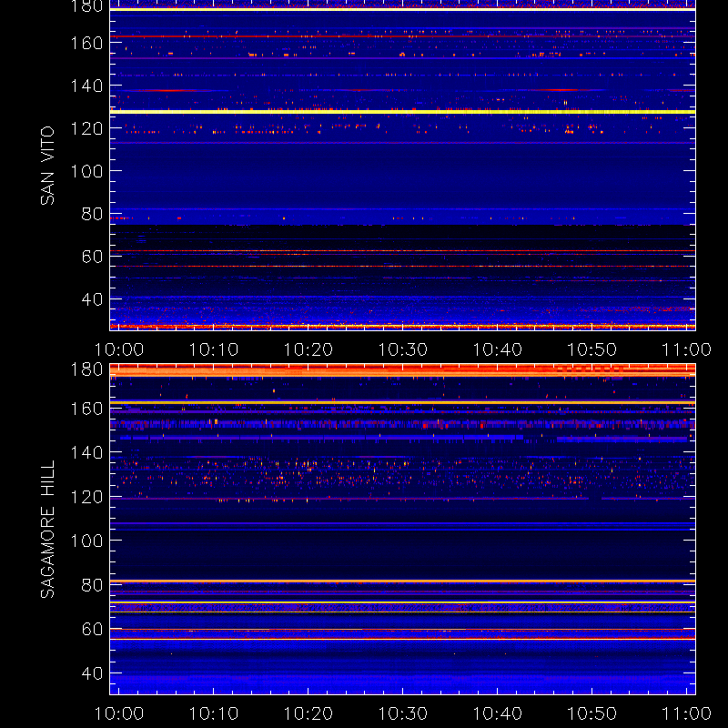
Task: Pick the 180 frequency label on SAGAMORE HILL plot
Action: [86, 369]
